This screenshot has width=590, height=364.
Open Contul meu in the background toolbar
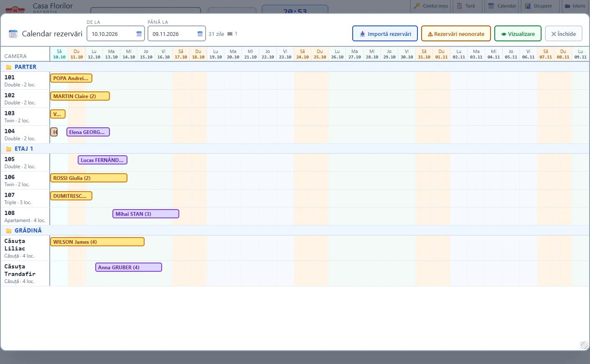pyautogui.click(x=431, y=6)
